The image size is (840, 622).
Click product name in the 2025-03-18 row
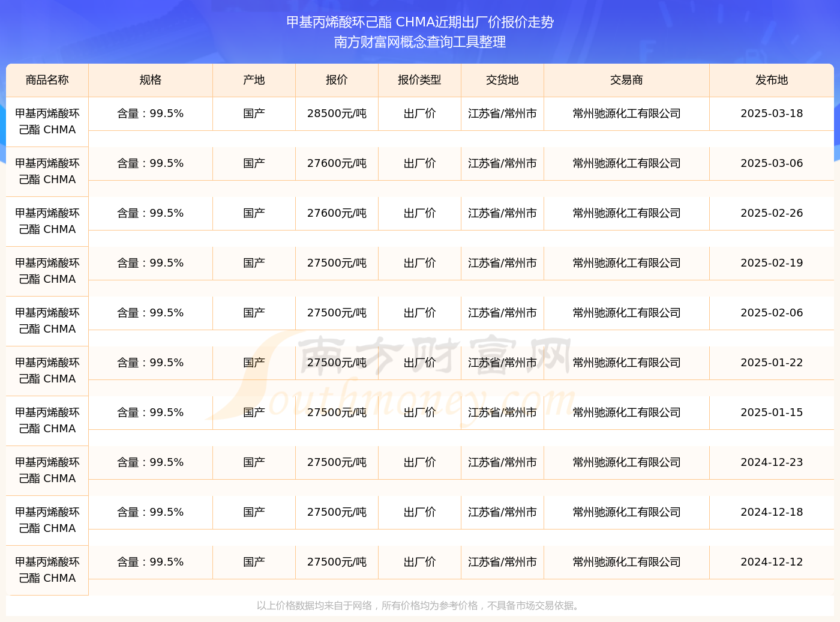pos(47,121)
